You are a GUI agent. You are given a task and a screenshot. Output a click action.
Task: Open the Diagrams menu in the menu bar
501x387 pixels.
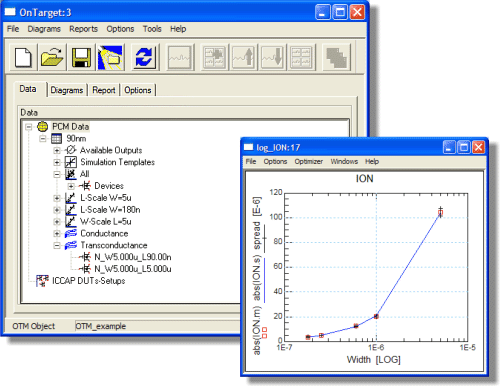click(44, 29)
